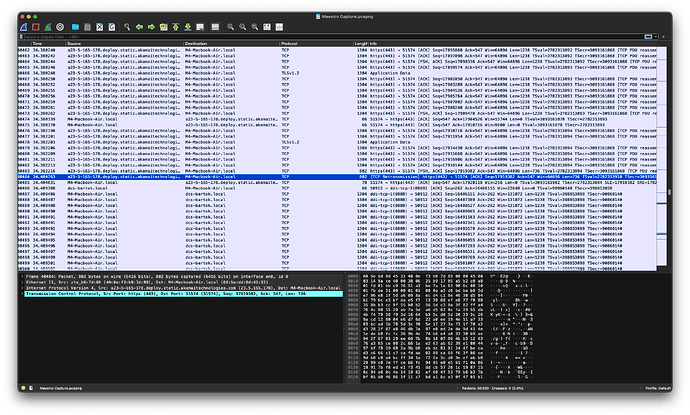Click the expert information status bar circle
This screenshot has height=415, width=690.
pos(23,388)
